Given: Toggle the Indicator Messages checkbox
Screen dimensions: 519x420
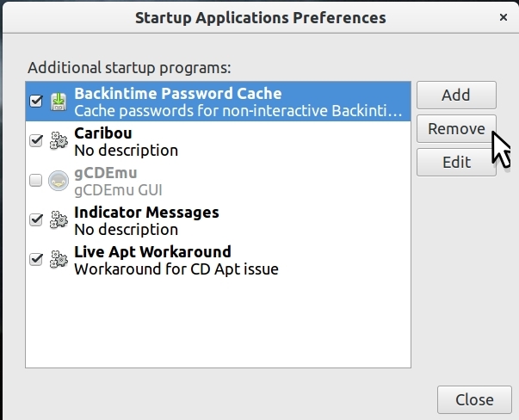Looking at the screenshot, I should click(36, 220).
